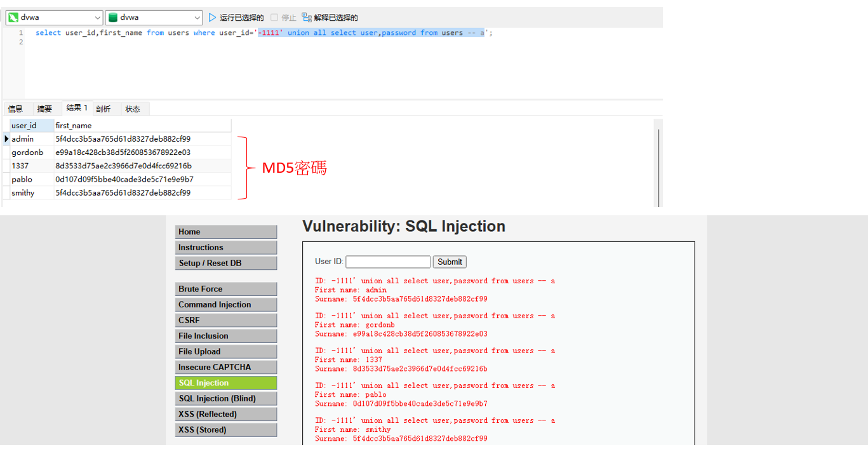Open Setup / Reset DB
The height and width of the screenshot is (449, 868).
226,263
